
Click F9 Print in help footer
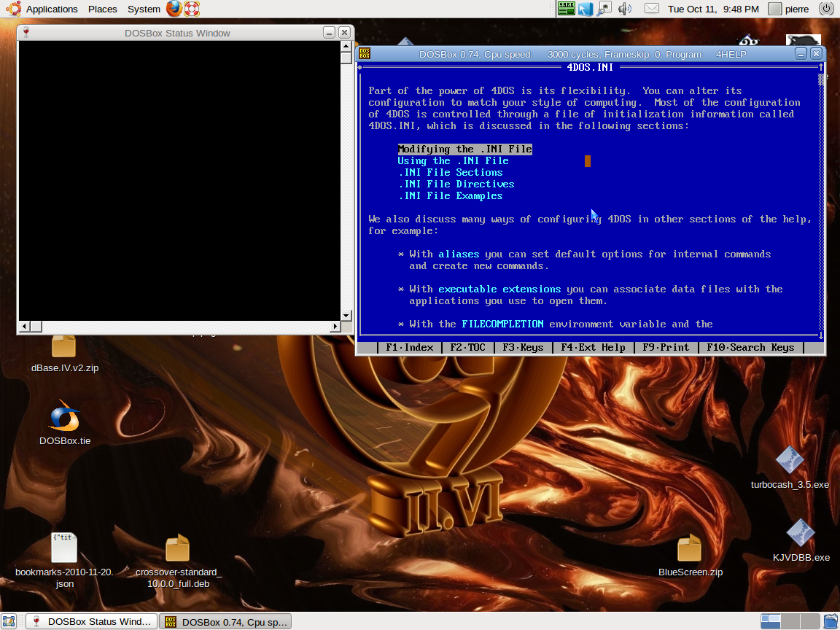tap(666, 348)
